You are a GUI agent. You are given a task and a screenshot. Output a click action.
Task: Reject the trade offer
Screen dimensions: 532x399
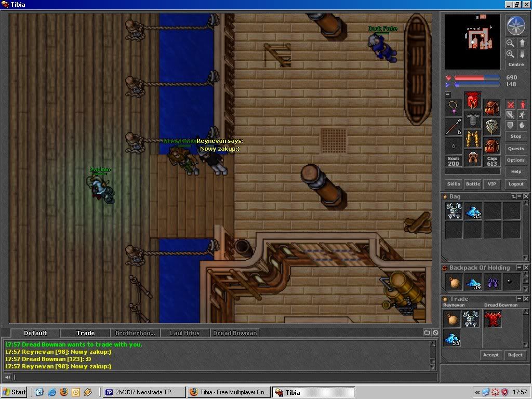tap(515, 355)
